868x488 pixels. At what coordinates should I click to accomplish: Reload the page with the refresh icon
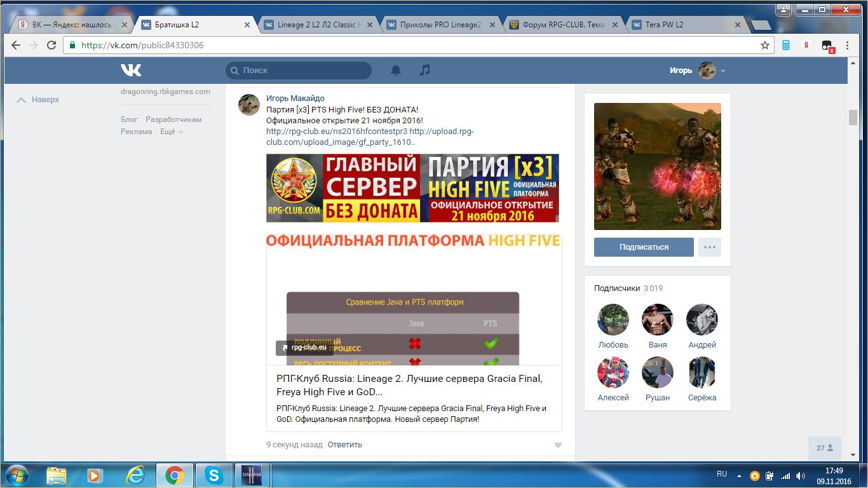click(51, 45)
